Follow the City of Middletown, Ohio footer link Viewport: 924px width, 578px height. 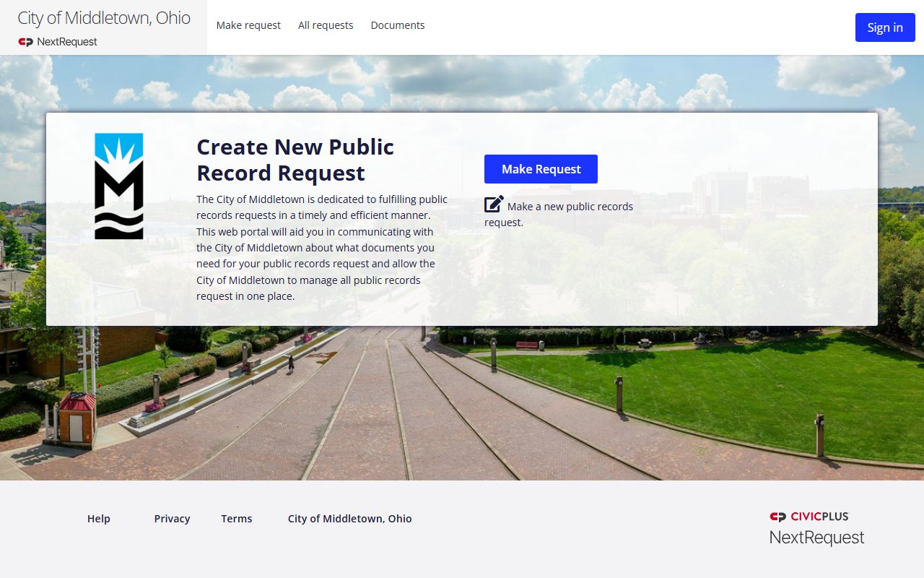tap(350, 519)
